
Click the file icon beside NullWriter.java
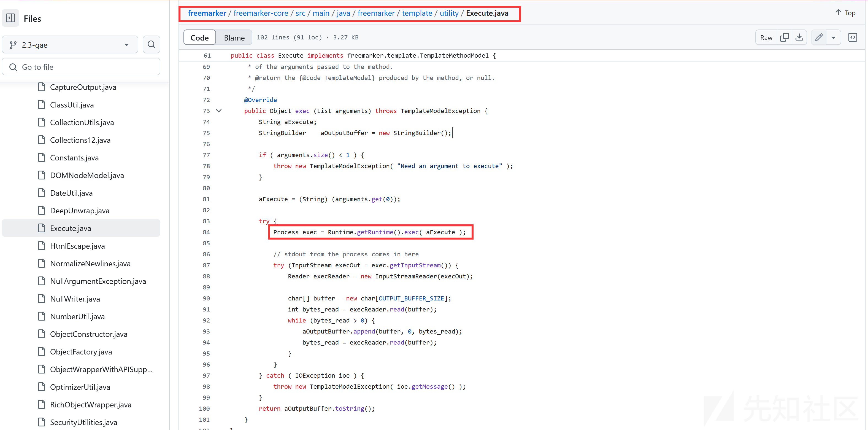click(41, 299)
